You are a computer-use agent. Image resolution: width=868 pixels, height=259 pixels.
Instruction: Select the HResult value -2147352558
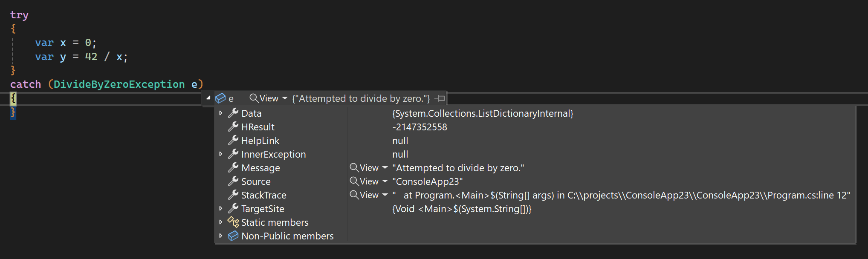(x=420, y=127)
